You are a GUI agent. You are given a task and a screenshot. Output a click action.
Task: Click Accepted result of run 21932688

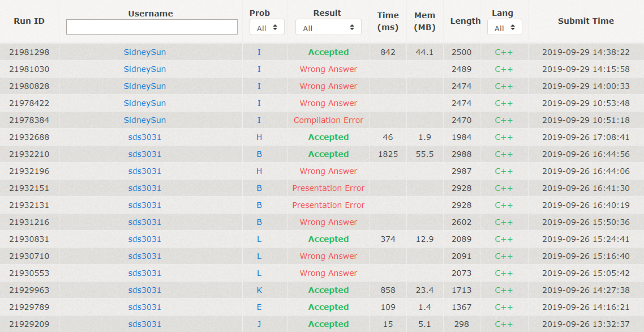328,137
